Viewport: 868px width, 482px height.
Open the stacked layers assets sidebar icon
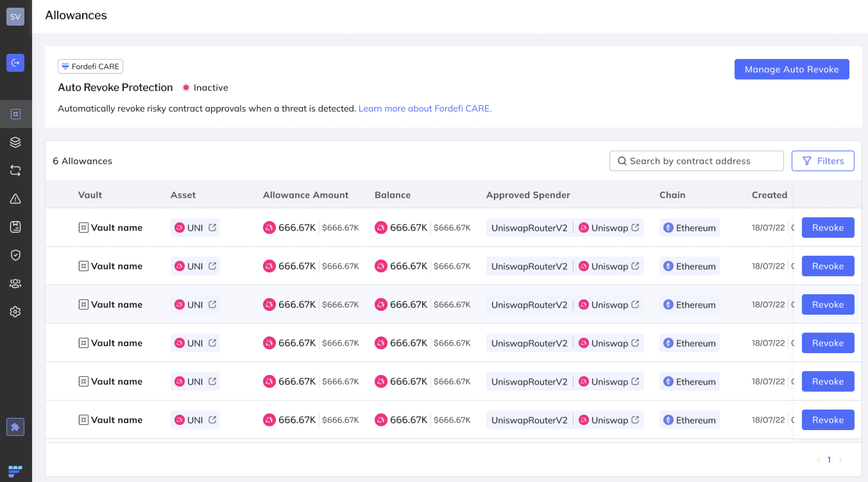(15, 142)
